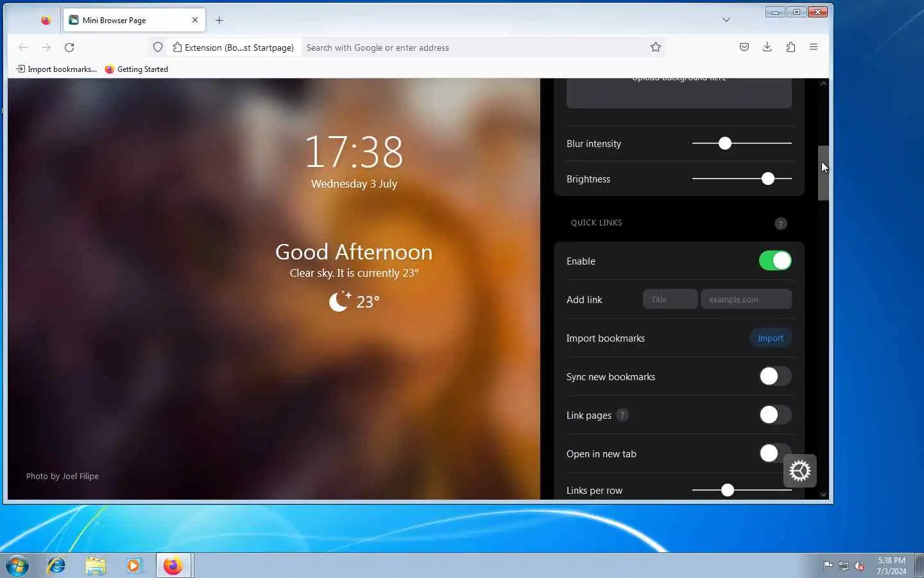Screen dimensions: 924x578
Task: Focus the example.com URL field
Action: 746,299
